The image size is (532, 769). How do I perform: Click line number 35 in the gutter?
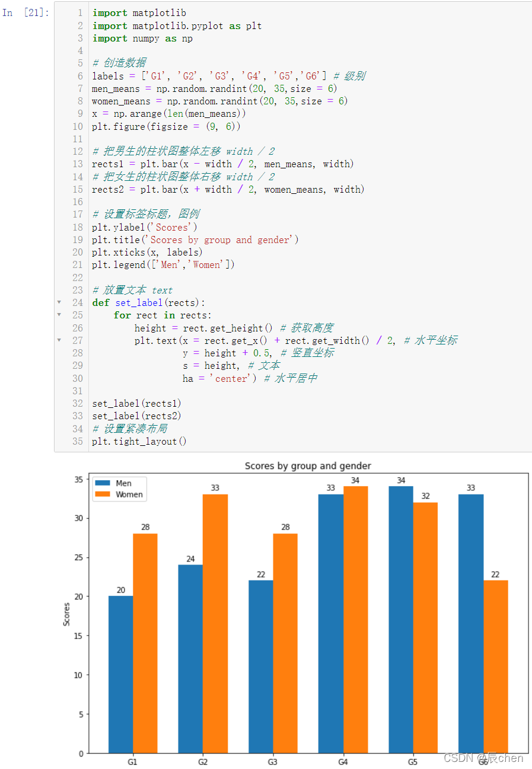78,442
